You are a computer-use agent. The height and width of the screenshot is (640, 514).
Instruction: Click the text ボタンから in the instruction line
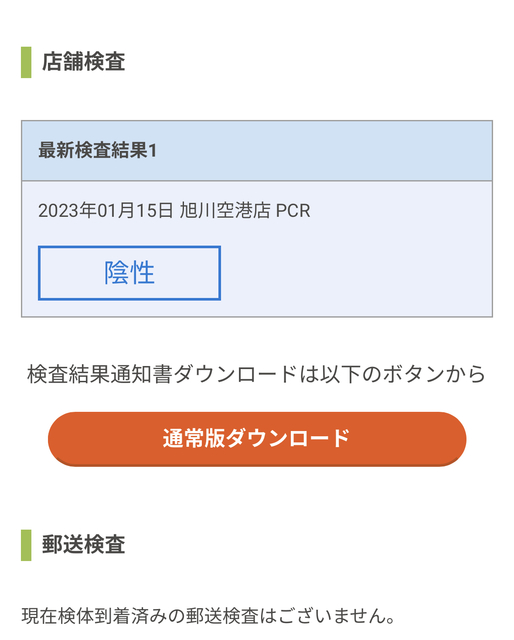pos(434,374)
